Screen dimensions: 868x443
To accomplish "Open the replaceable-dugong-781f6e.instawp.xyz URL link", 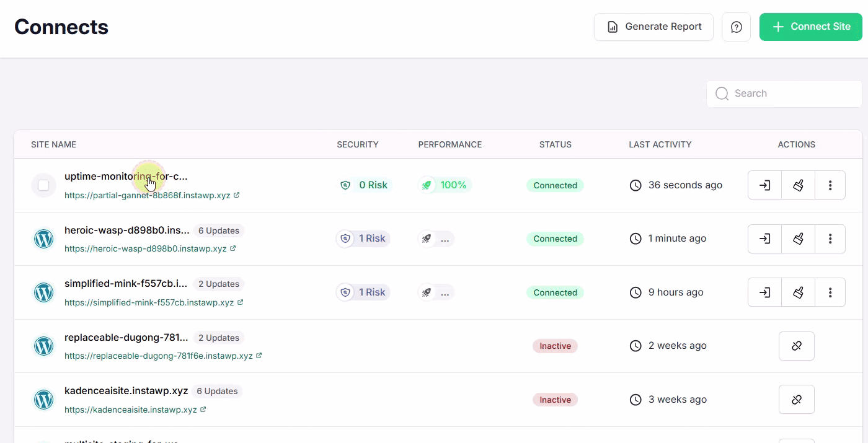I will point(163,356).
